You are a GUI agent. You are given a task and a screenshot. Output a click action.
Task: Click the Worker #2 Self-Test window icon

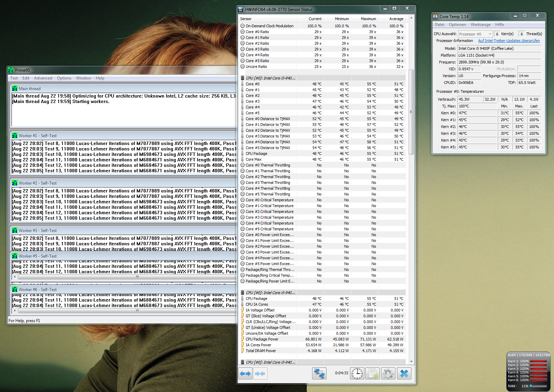tap(15, 183)
